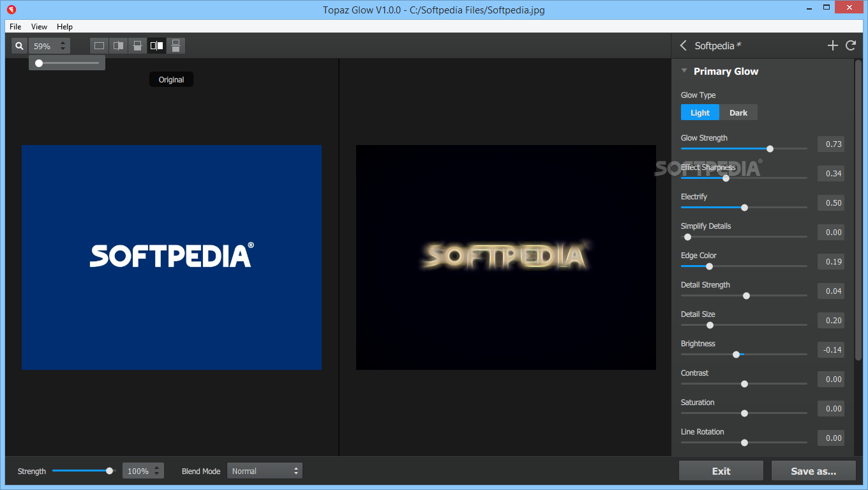The width and height of the screenshot is (868, 490).
Task: Click the bottom Strength slider handle
Action: point(109,471)
